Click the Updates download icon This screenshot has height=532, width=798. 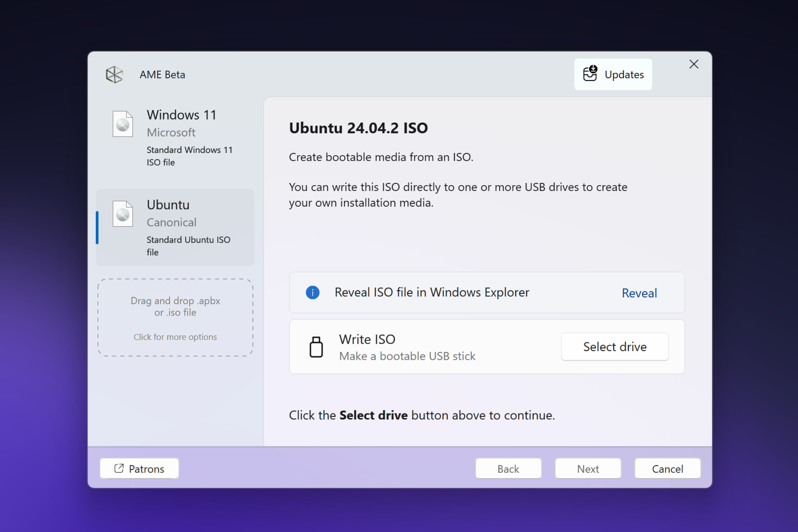pyautogui.click(x=590, y=73)
